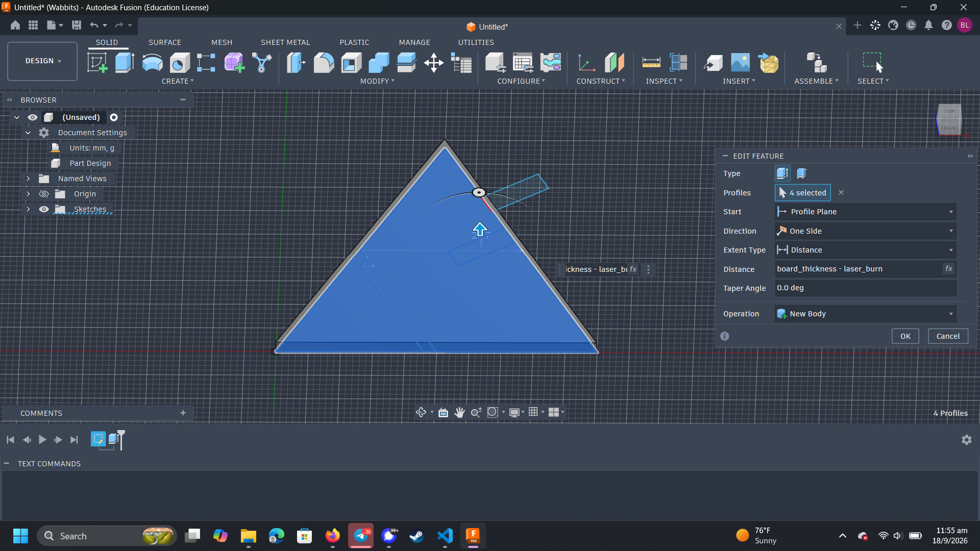
Task: Open the Measure tool
Action: (651, 63)
